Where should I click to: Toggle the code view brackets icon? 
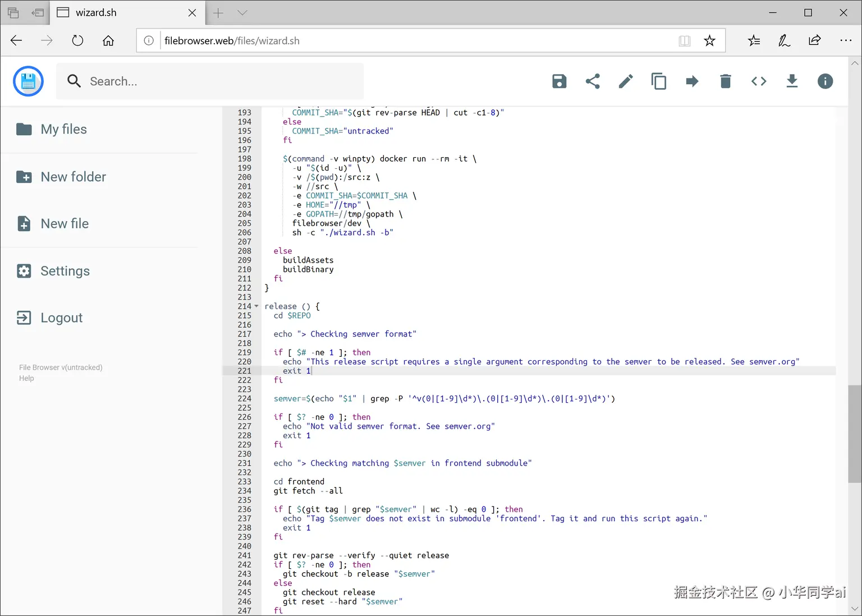[x=759, y=81]
